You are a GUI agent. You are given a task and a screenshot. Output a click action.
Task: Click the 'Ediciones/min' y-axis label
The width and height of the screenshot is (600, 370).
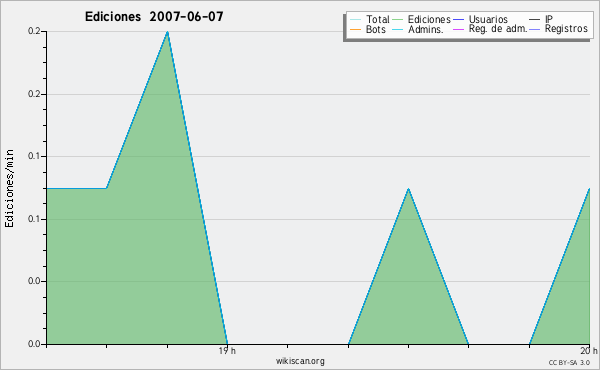pyautogui.click(x=9, y=188)
